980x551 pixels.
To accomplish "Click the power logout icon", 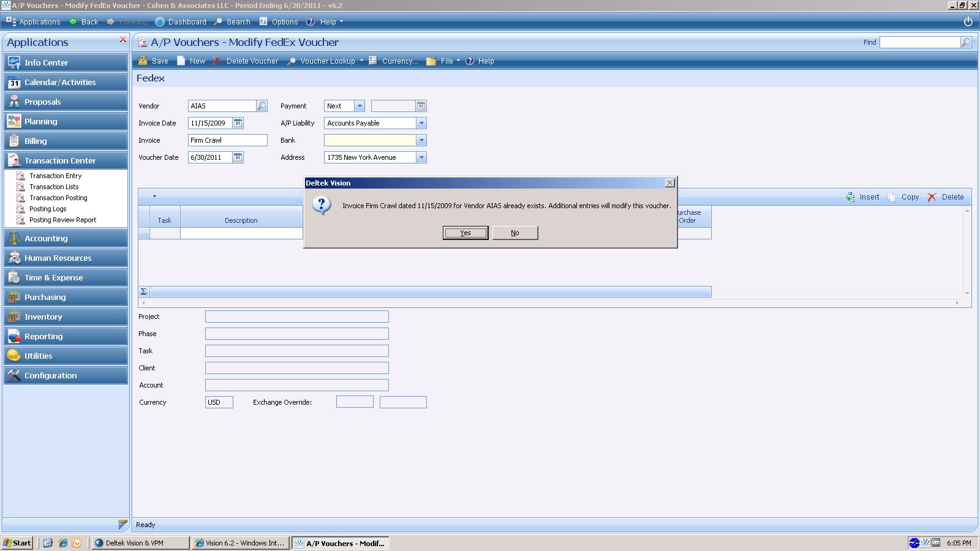I will (x=968, y=21).
